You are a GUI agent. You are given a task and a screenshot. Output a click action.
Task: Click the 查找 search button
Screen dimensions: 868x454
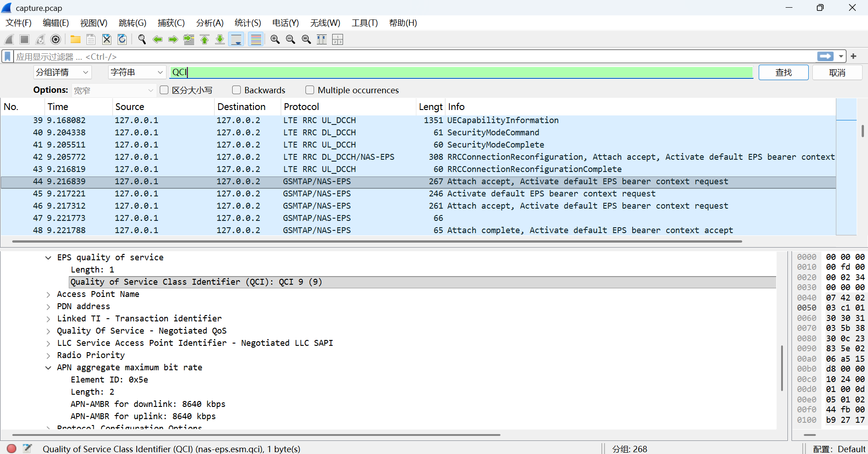pos(783,72)
